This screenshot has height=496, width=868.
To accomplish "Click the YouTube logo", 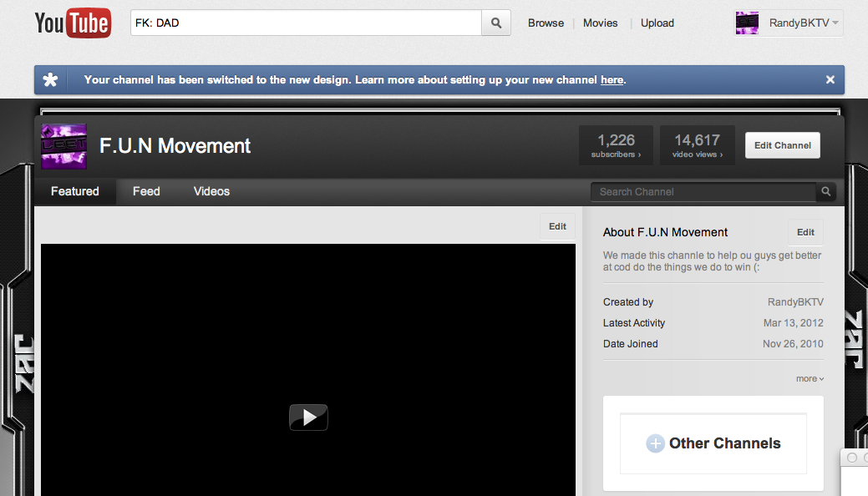I will (x=73, y=23).
